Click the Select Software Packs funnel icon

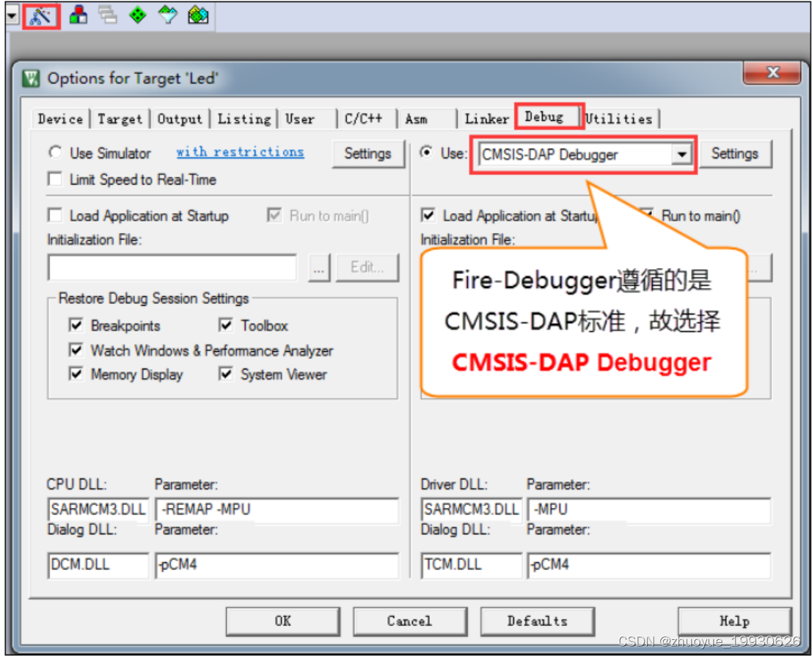click(x=167, y=15)
